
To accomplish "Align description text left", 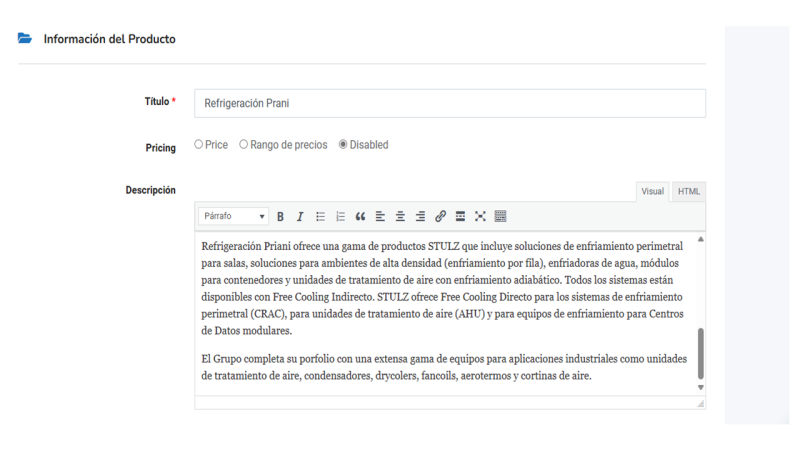I will pos(381,216).
